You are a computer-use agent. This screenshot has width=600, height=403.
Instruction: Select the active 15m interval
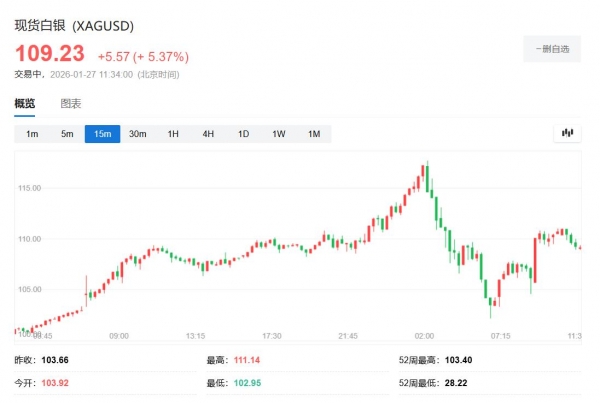click(102, 134)
